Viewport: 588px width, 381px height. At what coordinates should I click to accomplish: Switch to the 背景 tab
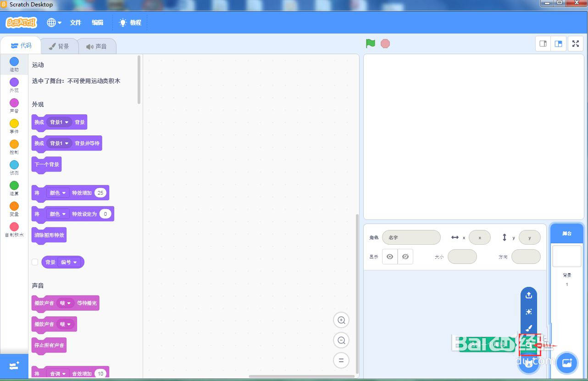(x=59, y=46)
